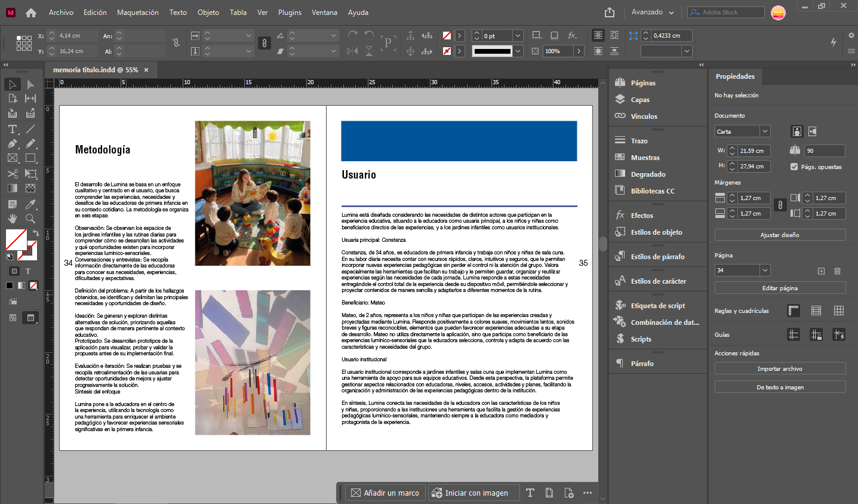
Task: Select the Gradient Swatch tool
Action: 13,188
